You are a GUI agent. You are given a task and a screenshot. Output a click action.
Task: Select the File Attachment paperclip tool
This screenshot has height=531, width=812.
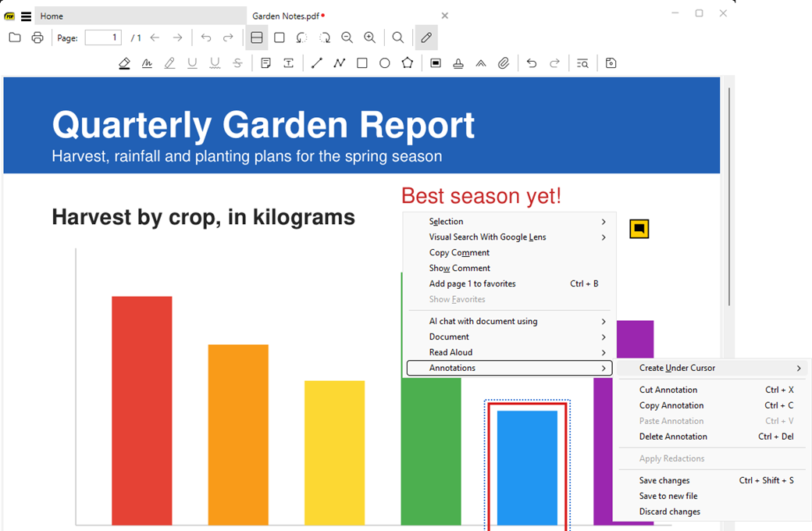[504, 63]
